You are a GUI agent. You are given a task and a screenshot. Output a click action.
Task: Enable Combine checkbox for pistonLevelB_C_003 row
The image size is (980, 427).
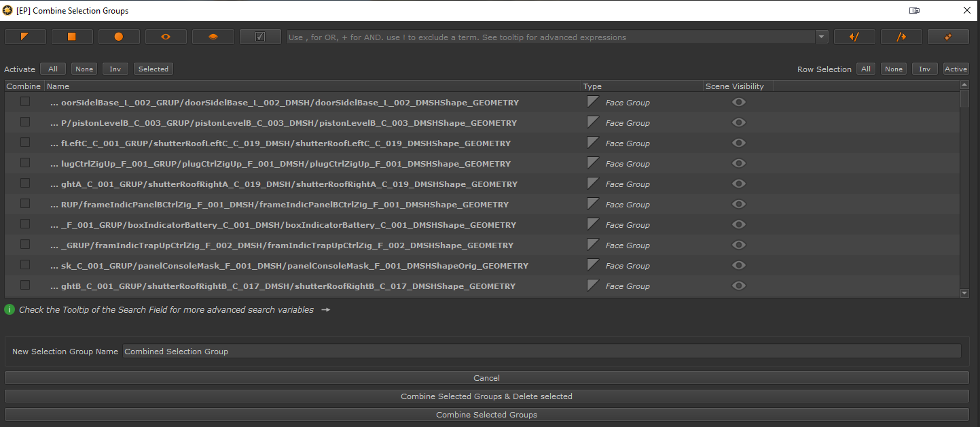click(25, 122)
